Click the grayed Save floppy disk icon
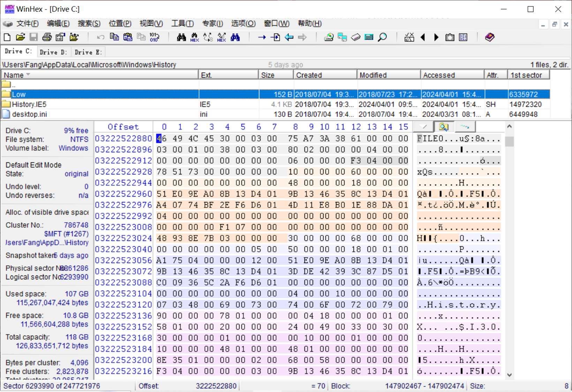Screen dimensions: 572x392 tap(33, 37)
